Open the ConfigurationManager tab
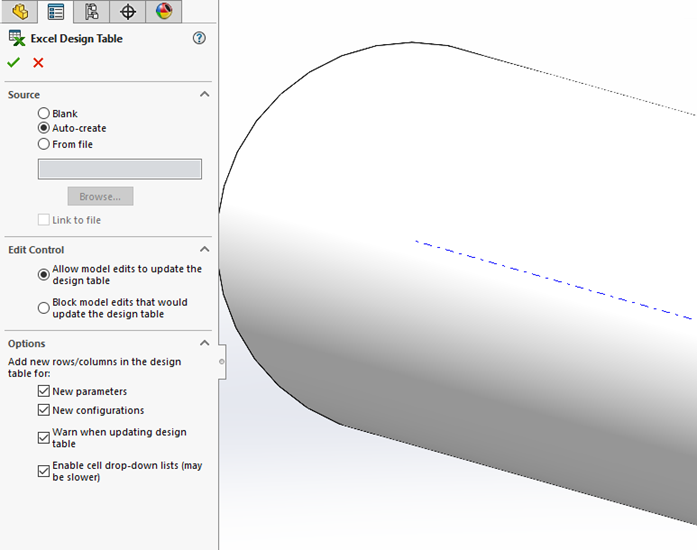This screenshot has width=697, height=550. pyautogui.click(x=92, y=11)
